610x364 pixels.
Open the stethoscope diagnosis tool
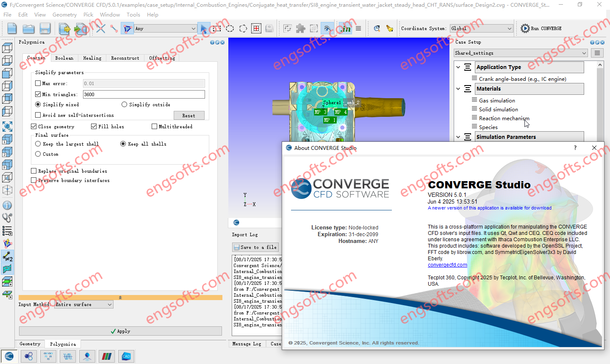(7, 218)
